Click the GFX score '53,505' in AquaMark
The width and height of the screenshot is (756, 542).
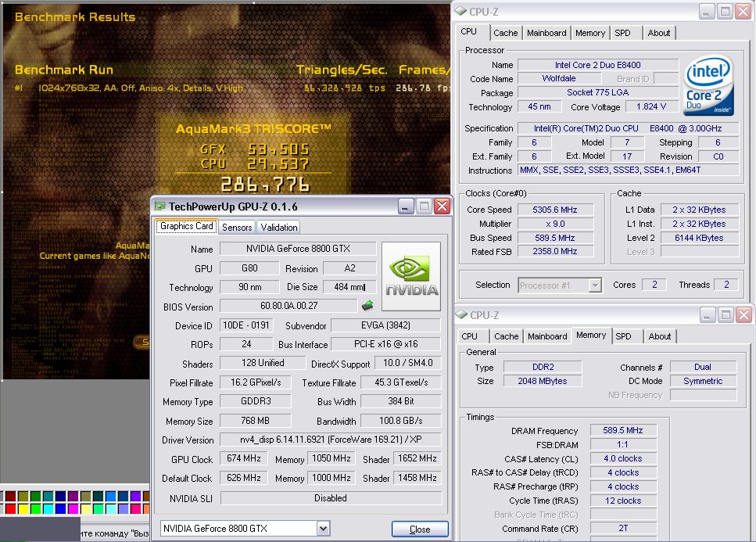pyautogui.click(x=278, y=149)
